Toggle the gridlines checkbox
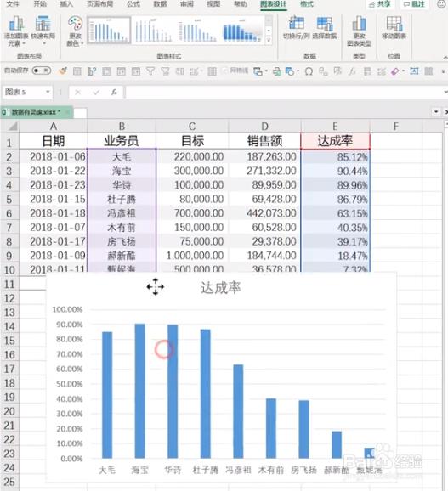 [224, 71]
